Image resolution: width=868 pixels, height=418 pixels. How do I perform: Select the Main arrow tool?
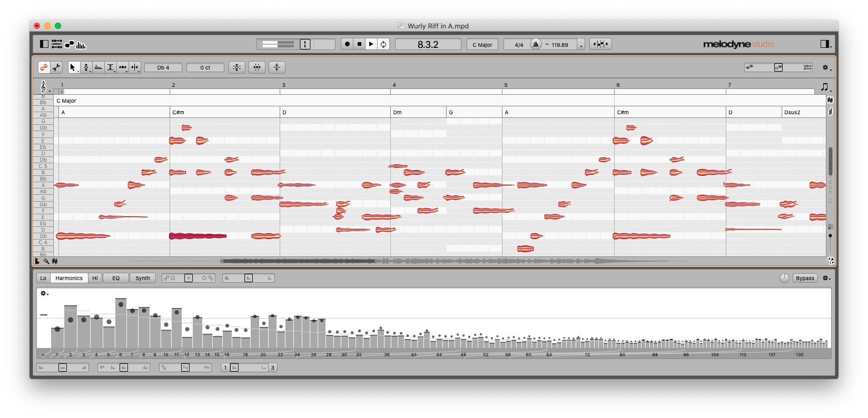click(x=73, y=67)
